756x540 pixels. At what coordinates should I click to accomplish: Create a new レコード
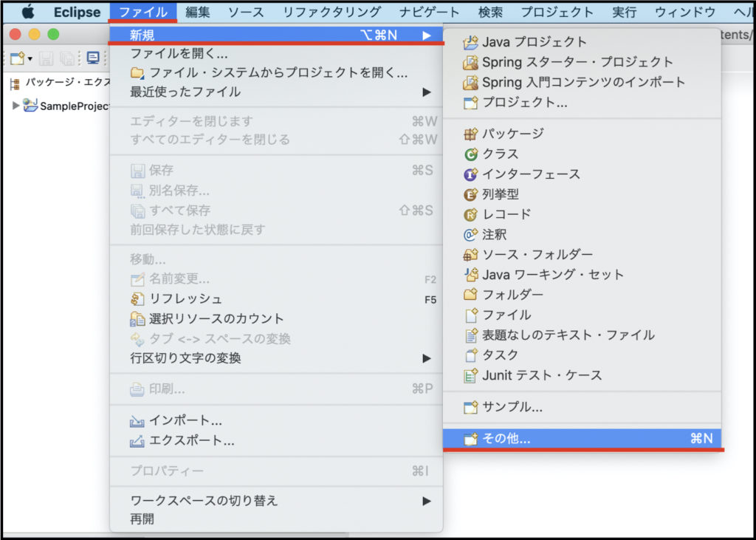point(582,213)
